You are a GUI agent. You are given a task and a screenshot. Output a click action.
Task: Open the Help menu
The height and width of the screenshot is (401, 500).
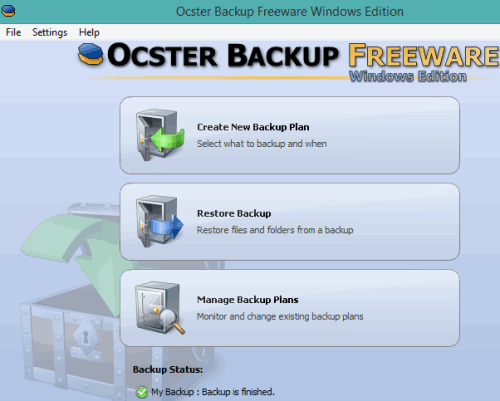[x=89, y=32]
